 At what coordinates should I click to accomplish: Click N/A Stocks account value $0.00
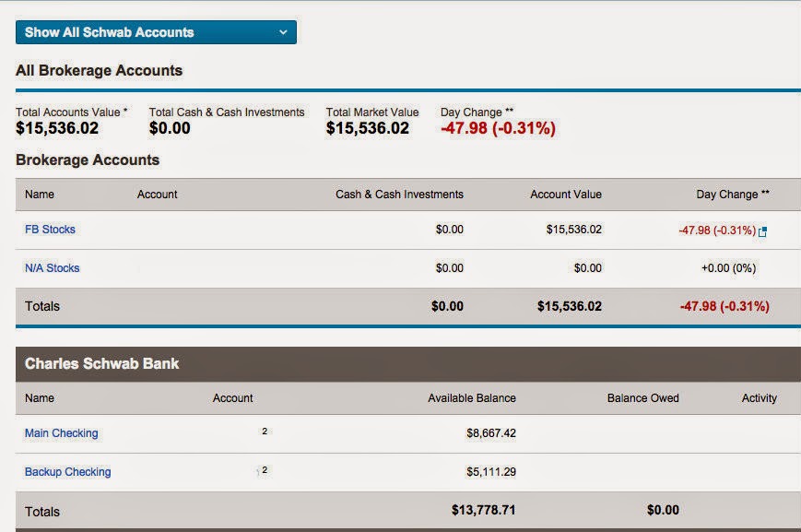click(x=588, y=268)
